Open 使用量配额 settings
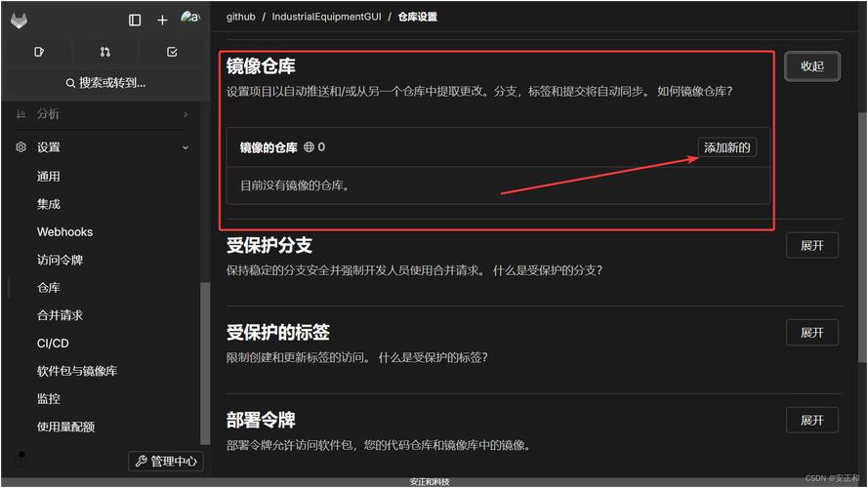Image resolution: width=868 pixels, height=488 pixels. [x=65, y=427]
